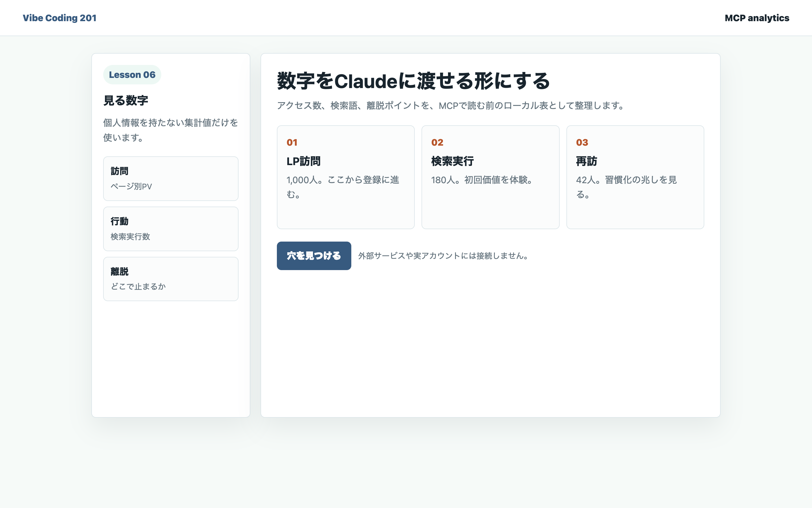Click the 見る数字 sidebar heading

point(126,100)
